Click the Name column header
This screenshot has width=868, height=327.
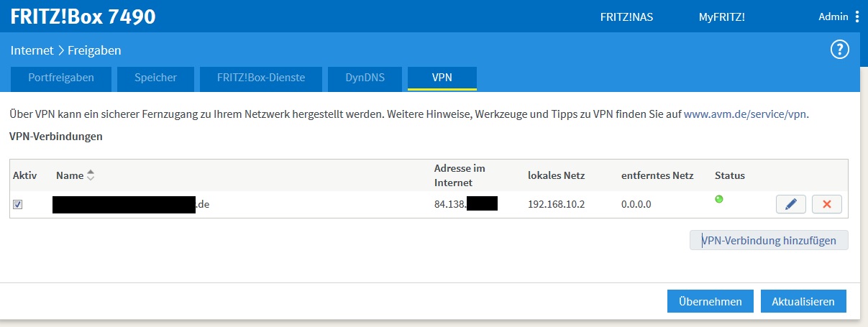pos(70,175)
